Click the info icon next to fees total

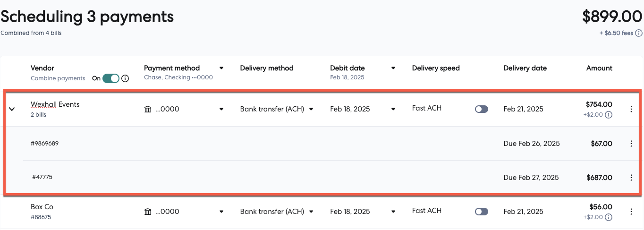tap(639, 33)
